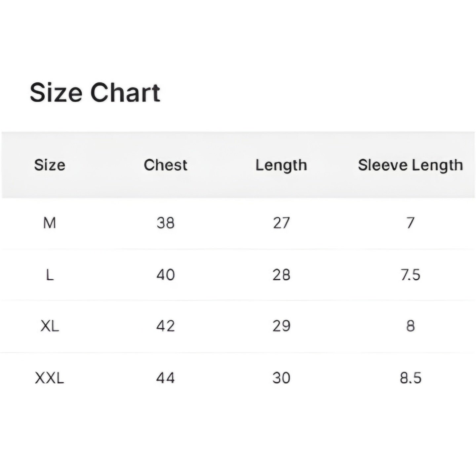
Task: Select length value 27 for size M
Action: pyautogui.click(x=281, y=223)
